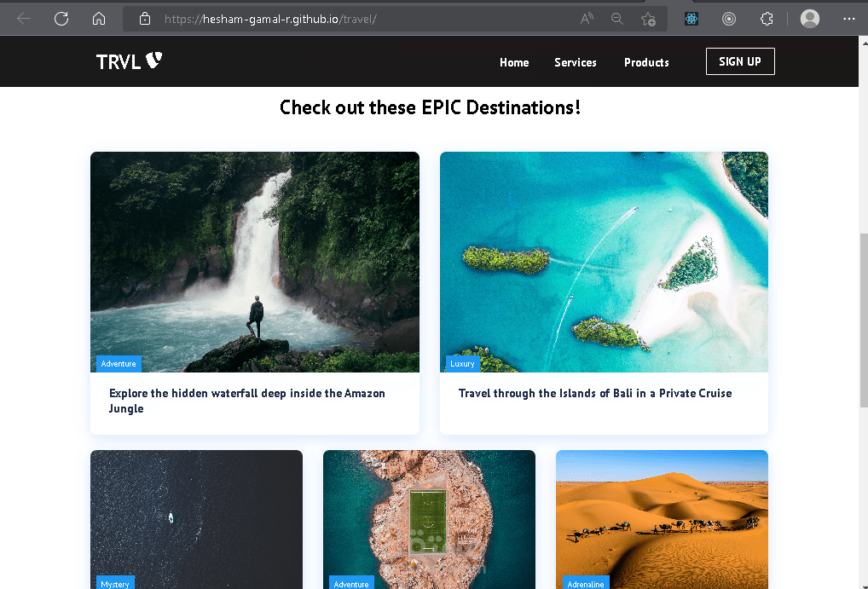This screenshot has height=589, width=868.
Task: Go back using the browser back arrow
Action: pos(24,19)
